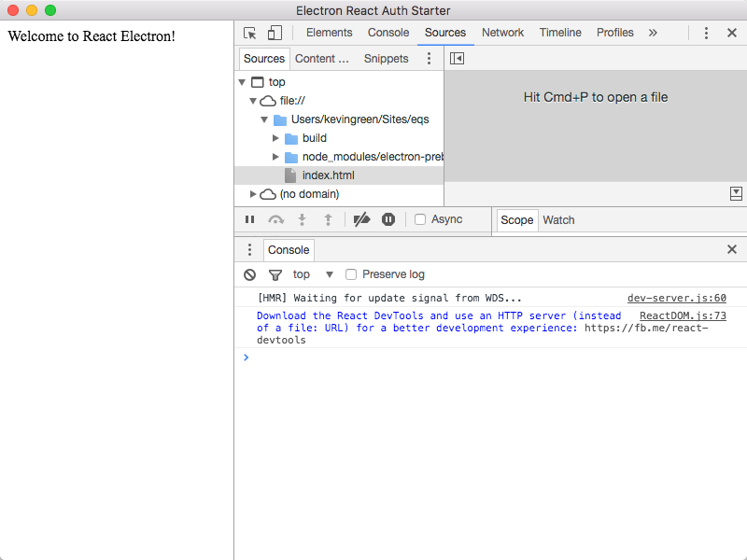Viewport: 747px width, 560px height.
Task: Open the Snippets sub-tab
Action: [x=386, y=59]
